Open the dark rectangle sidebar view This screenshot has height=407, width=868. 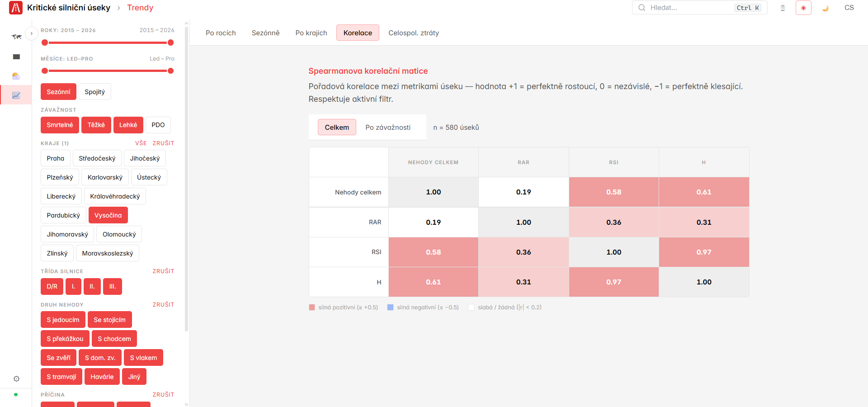point(16,57)
